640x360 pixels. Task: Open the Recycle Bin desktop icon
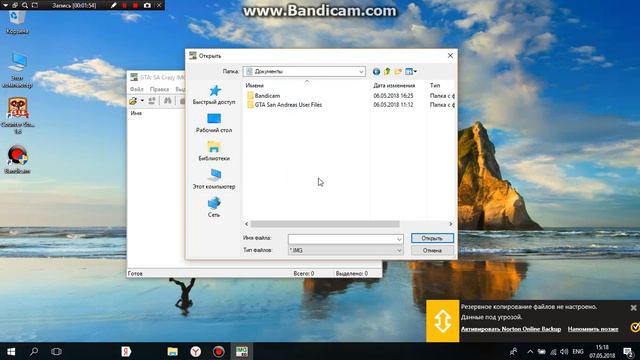[17, 22]
